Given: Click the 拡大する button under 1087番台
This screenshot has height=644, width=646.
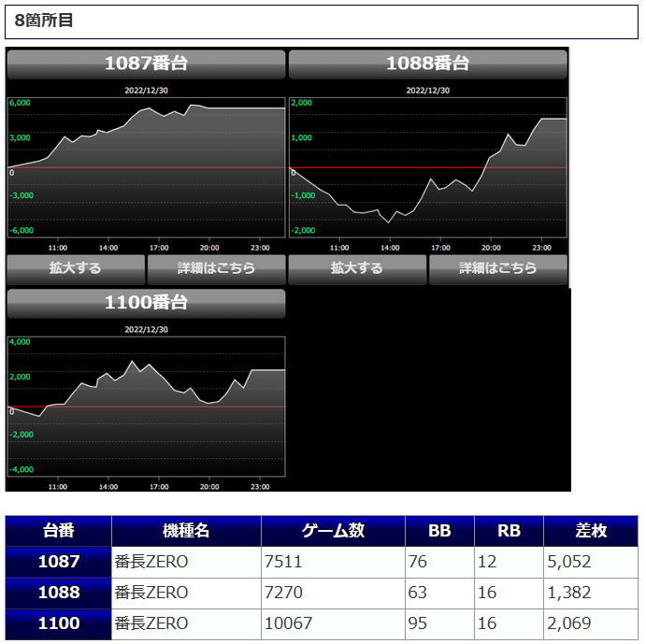Looking at the screenshot, I should click(76, 269).
